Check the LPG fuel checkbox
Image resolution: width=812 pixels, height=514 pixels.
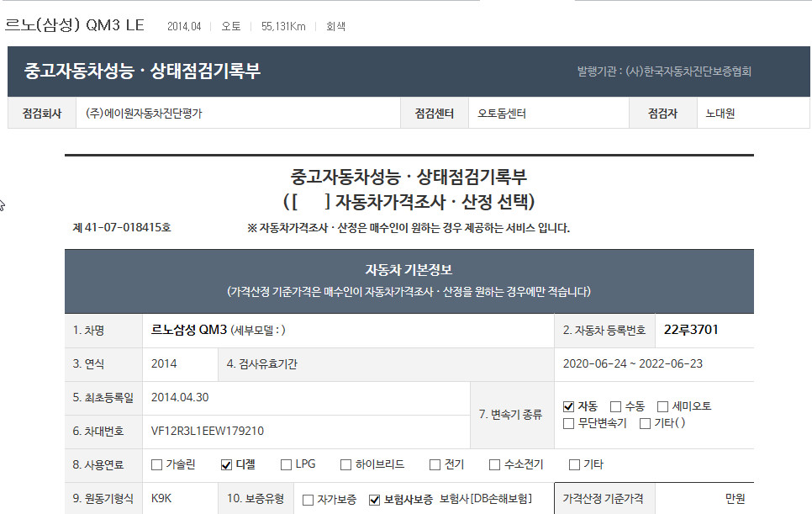click(x=286, y=464)
